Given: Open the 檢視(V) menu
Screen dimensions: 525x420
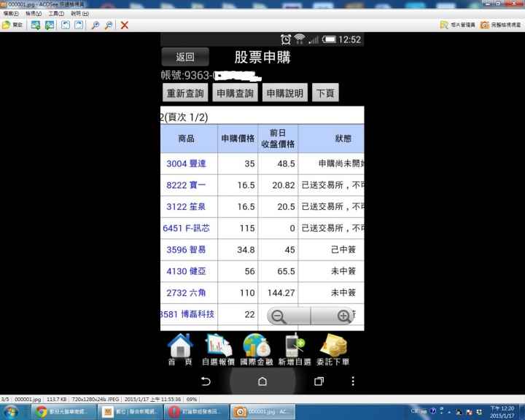Looking at the screenshot, I should (34, 13).
